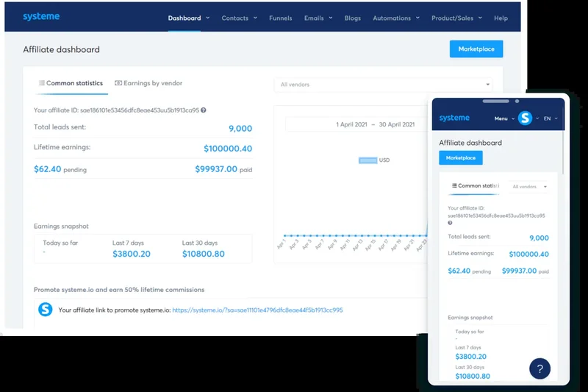Open the Product/Sales menu
This screenshot has height=392, width=588.
[x=452, y=18]
